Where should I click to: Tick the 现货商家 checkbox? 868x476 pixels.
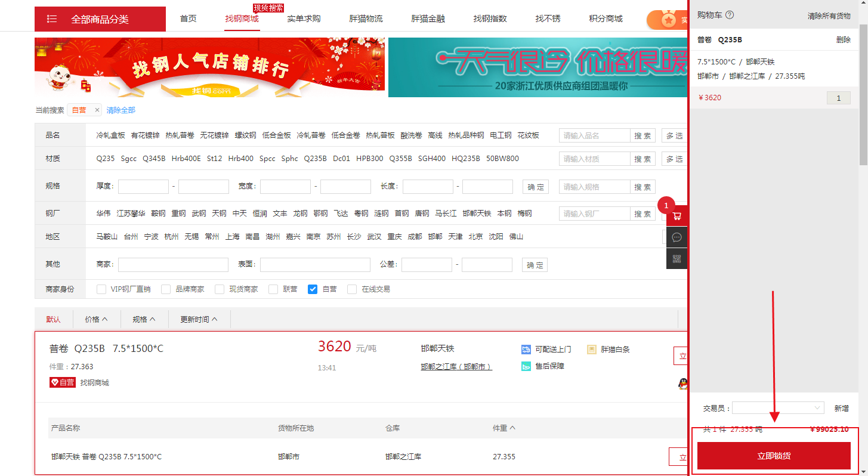(220, 289)
